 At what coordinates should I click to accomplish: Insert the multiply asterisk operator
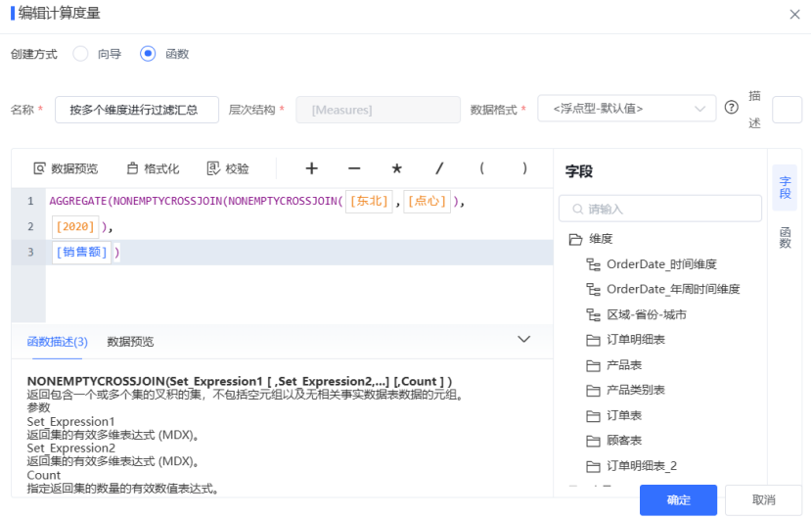tap(396, 168)
